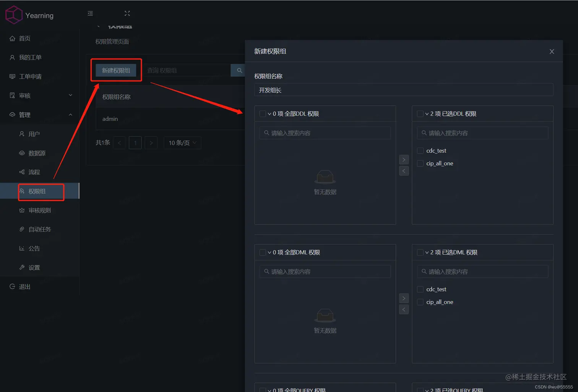
Task: Collapse sidebar with the menu fold icon
Action: point(90,13)
